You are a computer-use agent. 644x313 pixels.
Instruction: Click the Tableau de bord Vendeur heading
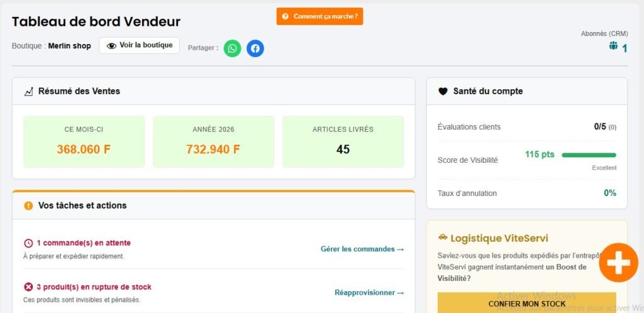[96, 22]
